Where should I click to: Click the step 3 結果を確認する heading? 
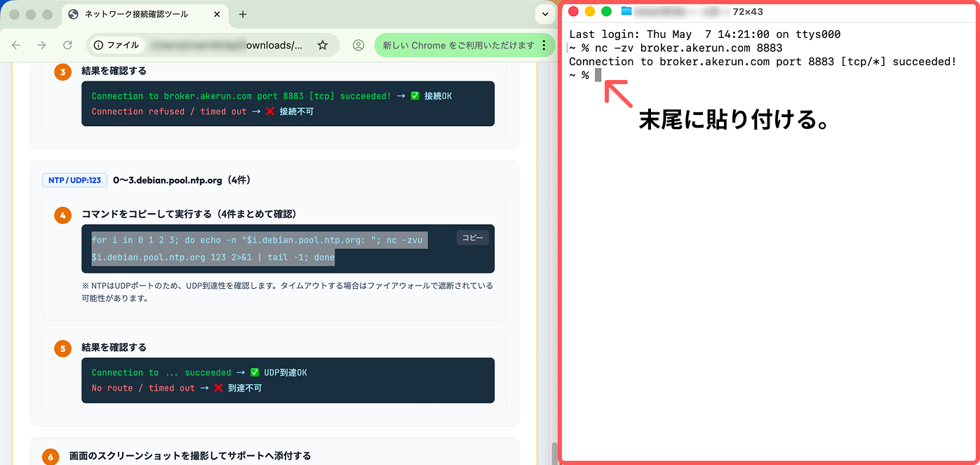pos(114,71)
